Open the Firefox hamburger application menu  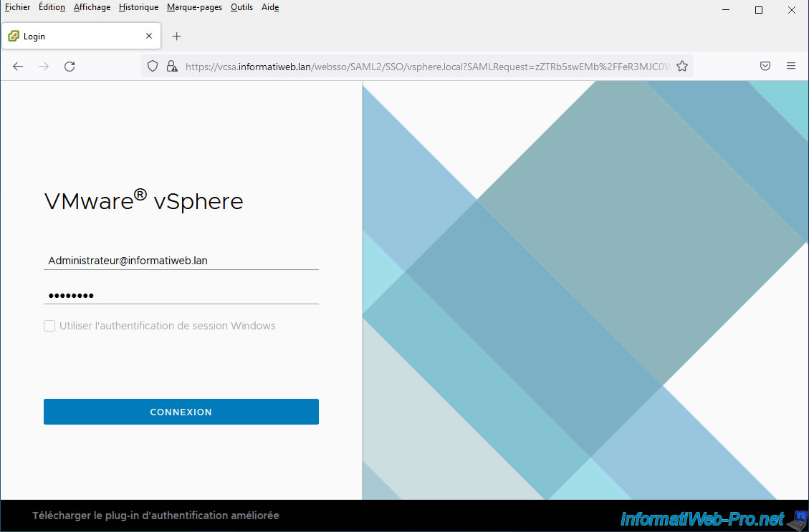[791, 66]
